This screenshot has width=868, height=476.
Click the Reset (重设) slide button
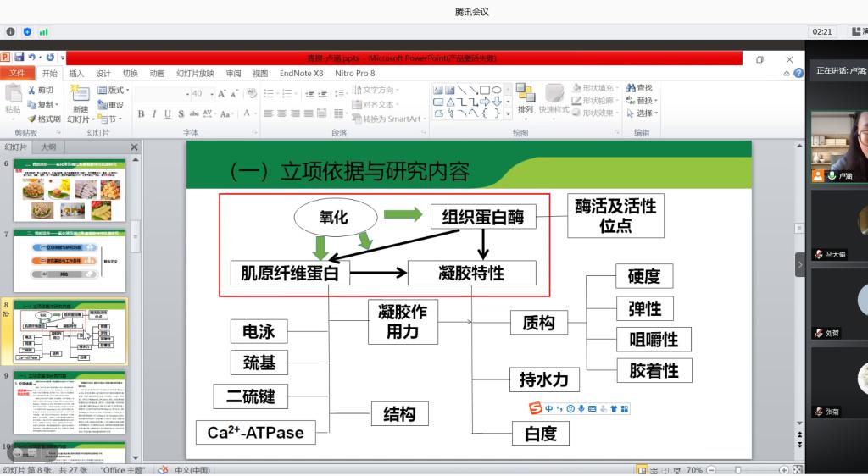[110, 105]
